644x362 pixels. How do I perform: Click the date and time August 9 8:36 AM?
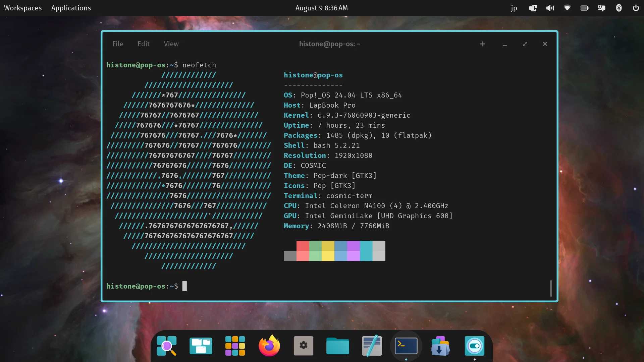point(321,8)
